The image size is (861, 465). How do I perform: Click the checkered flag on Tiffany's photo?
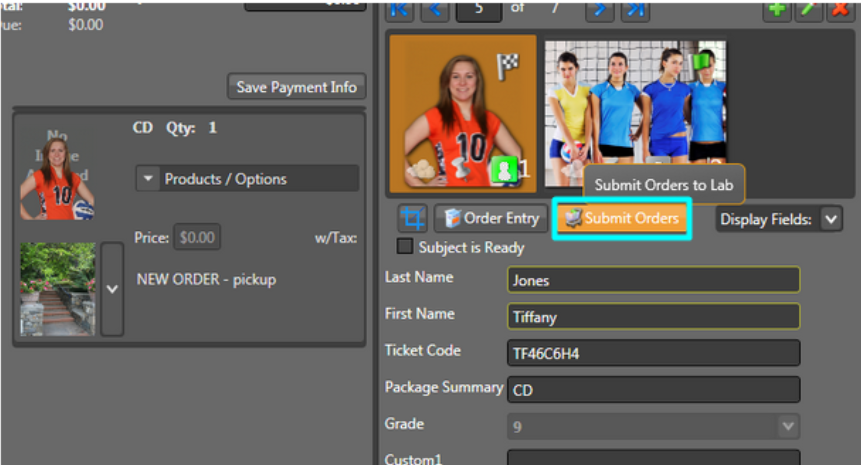pyautogui.click(x=507, y=66)
